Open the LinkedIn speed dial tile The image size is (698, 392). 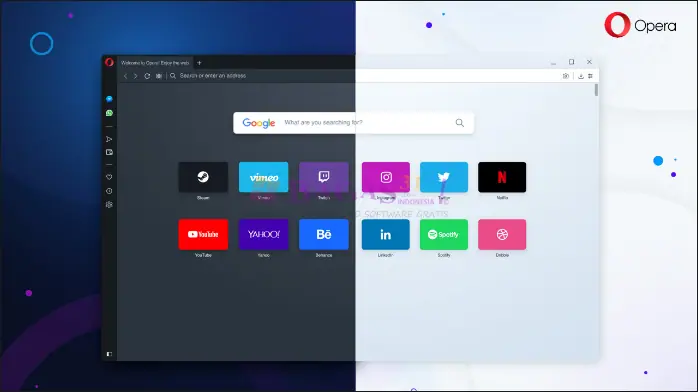click(x=386, y=234)
